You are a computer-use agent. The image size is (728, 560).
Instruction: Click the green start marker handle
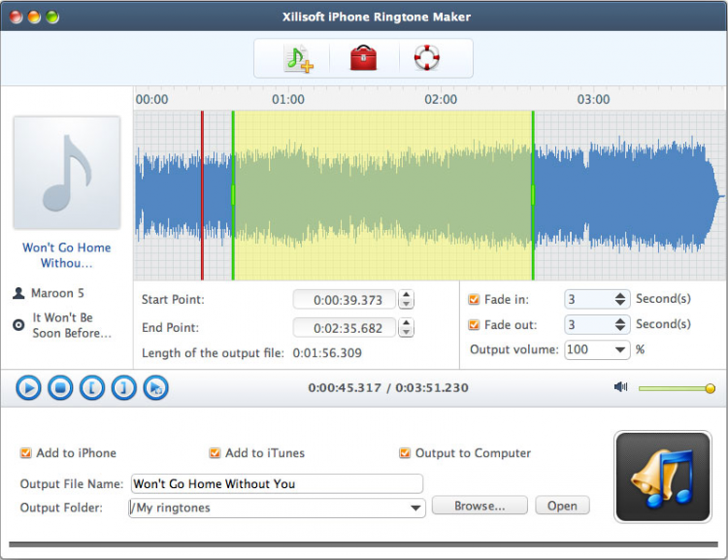(x=233, y=195)
